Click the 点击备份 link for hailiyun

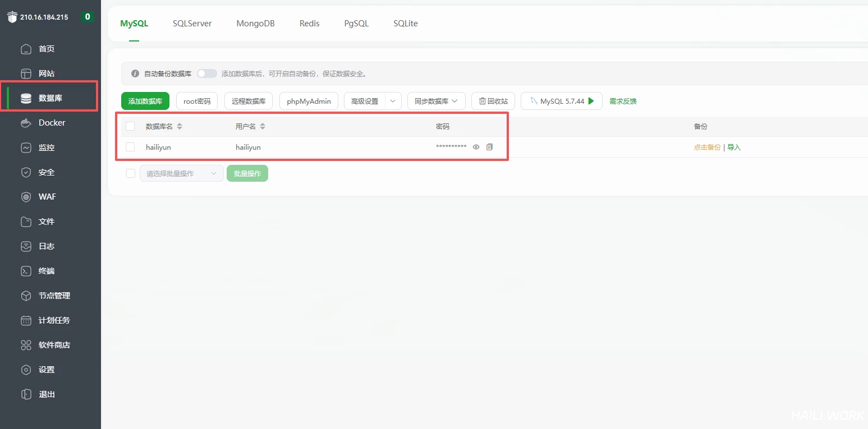tap(707, 147)
